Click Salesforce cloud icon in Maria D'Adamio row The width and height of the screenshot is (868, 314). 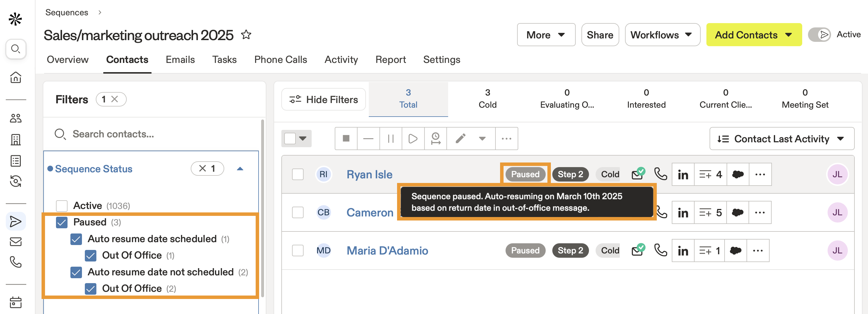point(736,251)
